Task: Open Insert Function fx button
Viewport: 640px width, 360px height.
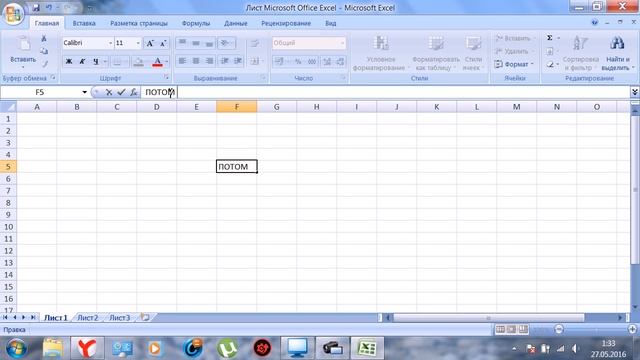Action: 133,92
